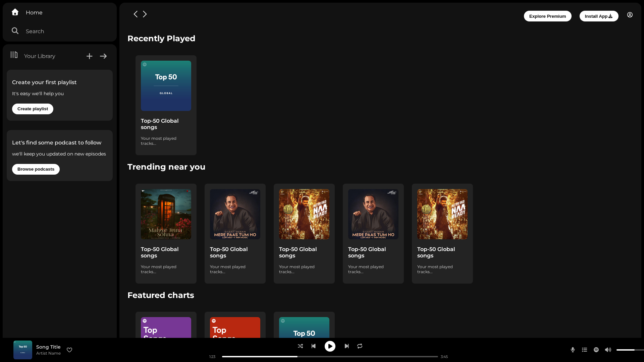Screen dimensions: 644x362
Task: Open lyrics microphone icon
Action: 573,350
